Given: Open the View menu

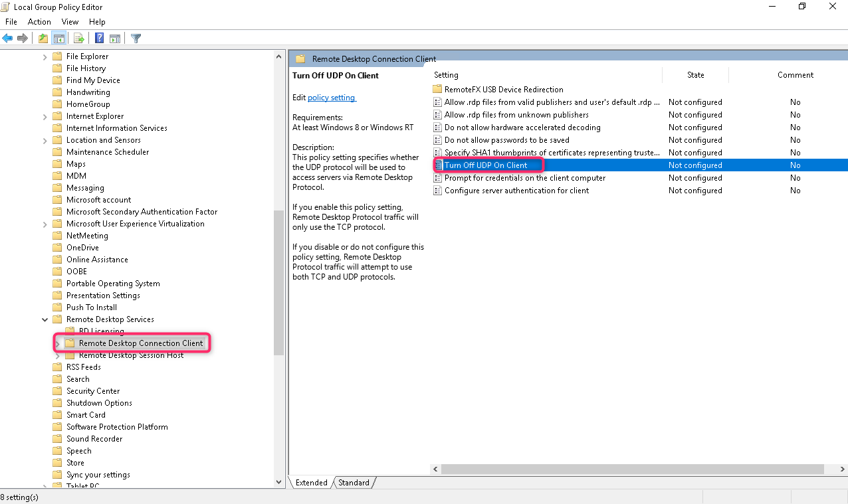Looking at the screenshot, I should [x=70, y=21].
